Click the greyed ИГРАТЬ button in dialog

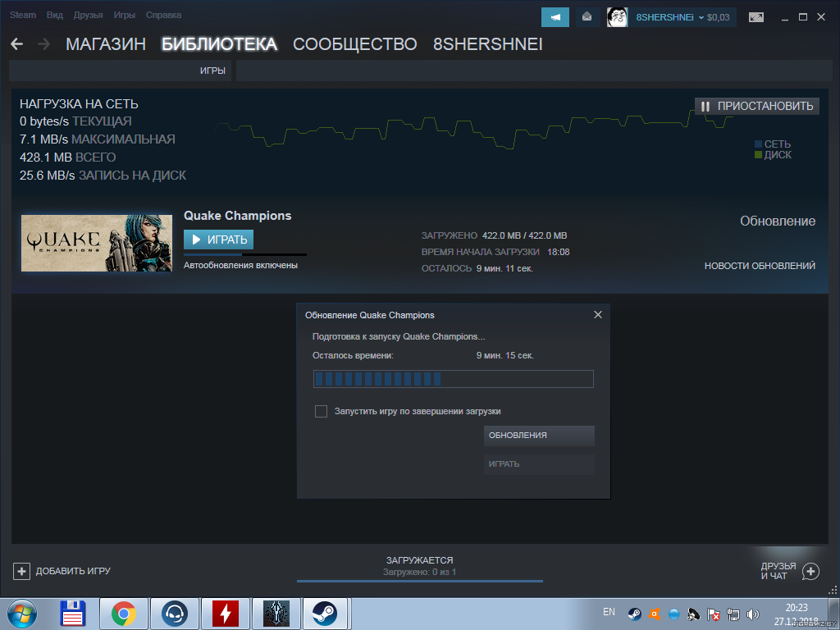point(539,464)
